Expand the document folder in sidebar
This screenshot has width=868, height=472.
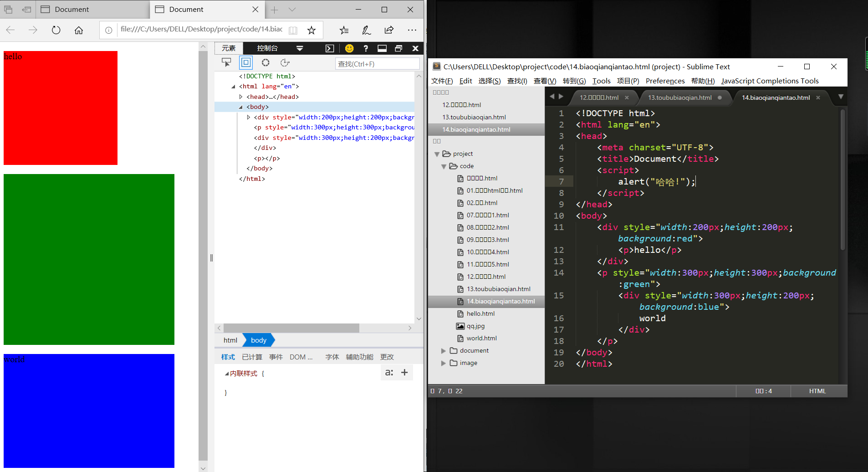pos(444,351)
